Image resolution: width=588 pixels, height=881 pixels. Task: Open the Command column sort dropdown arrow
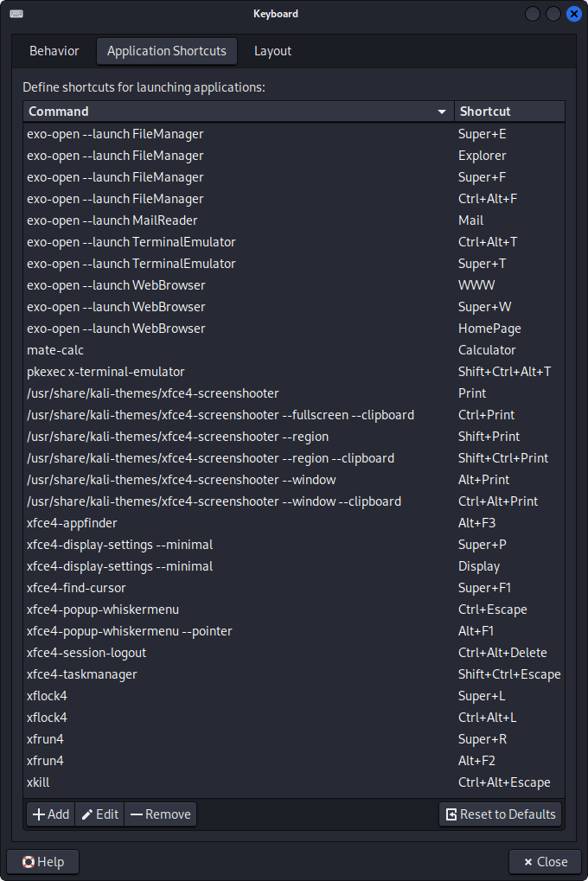(x=442, y=112)
